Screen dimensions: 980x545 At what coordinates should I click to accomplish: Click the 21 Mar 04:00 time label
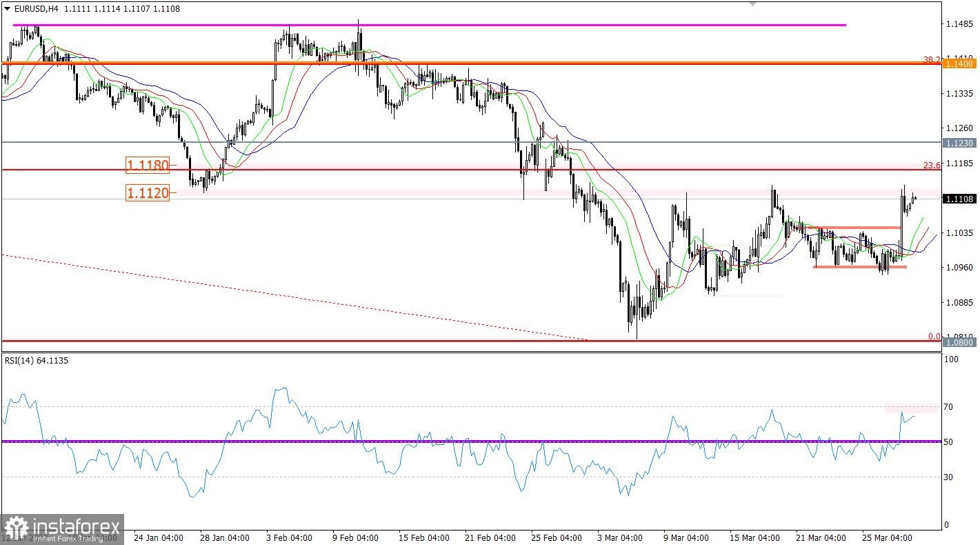(821, 537)
